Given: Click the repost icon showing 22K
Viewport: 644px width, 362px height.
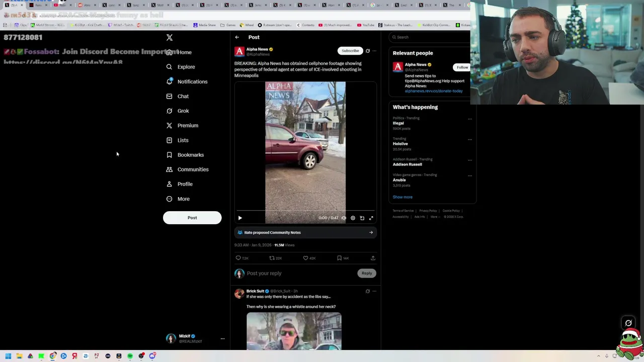Looking at the screenshot, I should tap(272, 258).
